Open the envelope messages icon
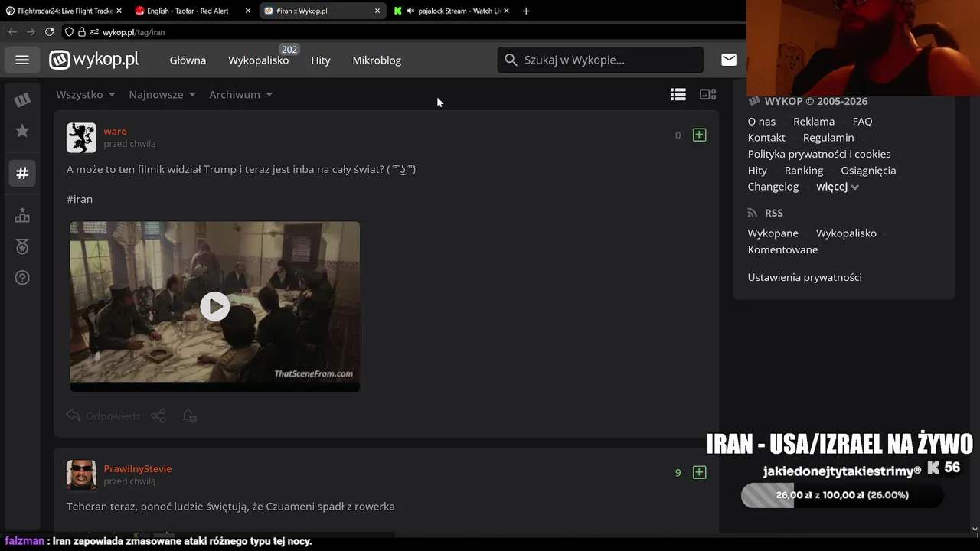This screenshot has width=980, height=551. click(x=729, y=60)
